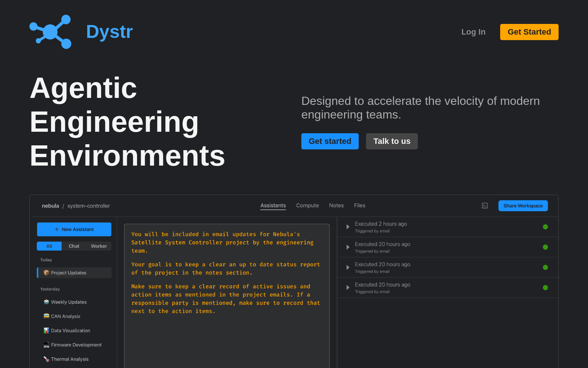Click the Agentic Engineering Environments headline

(x=127, y=122)
